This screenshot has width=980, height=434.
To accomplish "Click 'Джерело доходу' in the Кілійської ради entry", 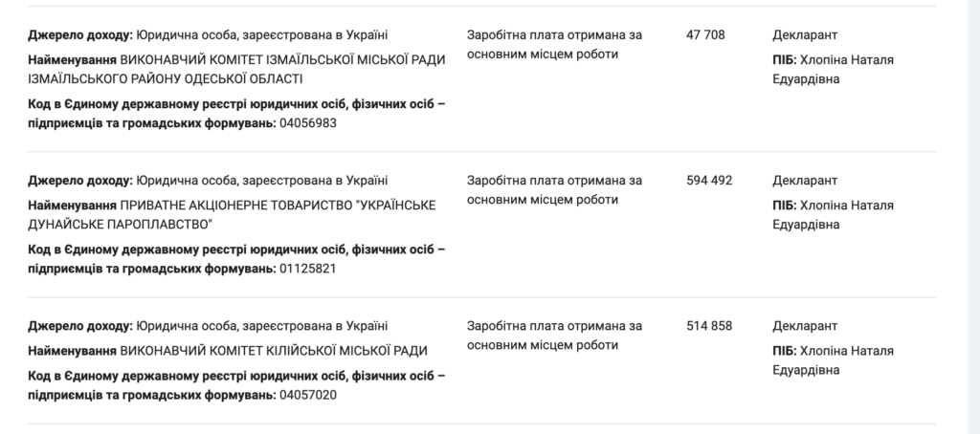I will click(x=80, y=326).
